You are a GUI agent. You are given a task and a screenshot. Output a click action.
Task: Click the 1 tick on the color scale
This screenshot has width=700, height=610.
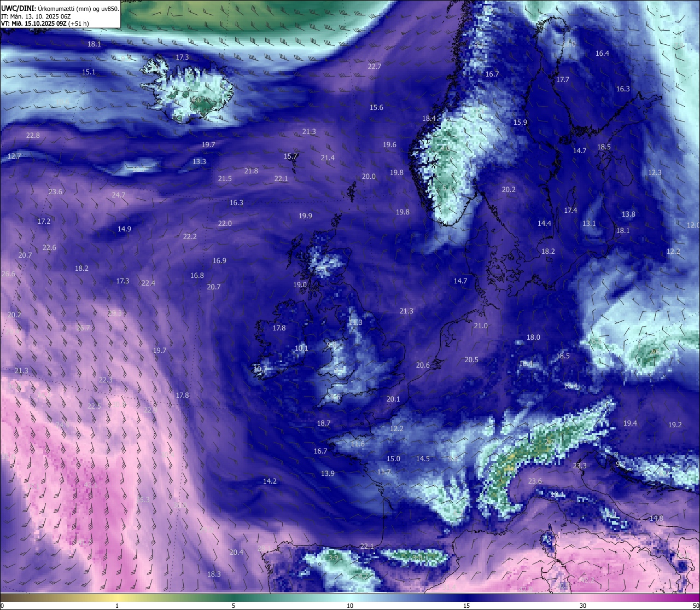(x=117, y=606)
